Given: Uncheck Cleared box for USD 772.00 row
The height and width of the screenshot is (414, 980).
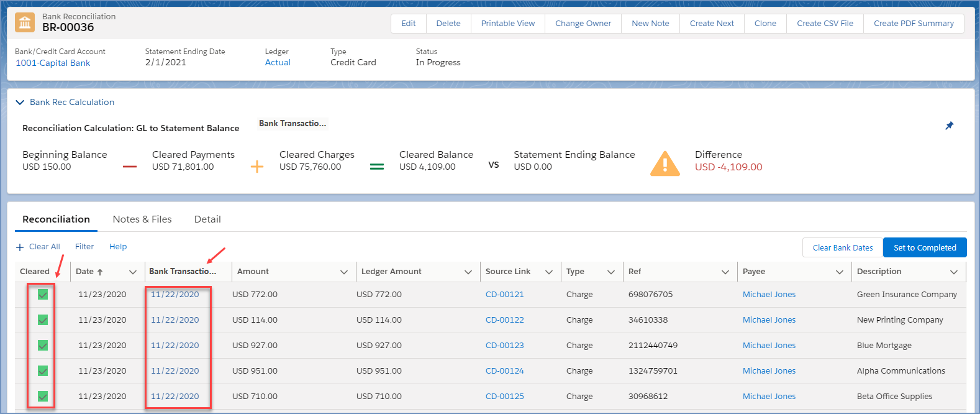Looking at the screenshot, I should [x=43, y=295].
